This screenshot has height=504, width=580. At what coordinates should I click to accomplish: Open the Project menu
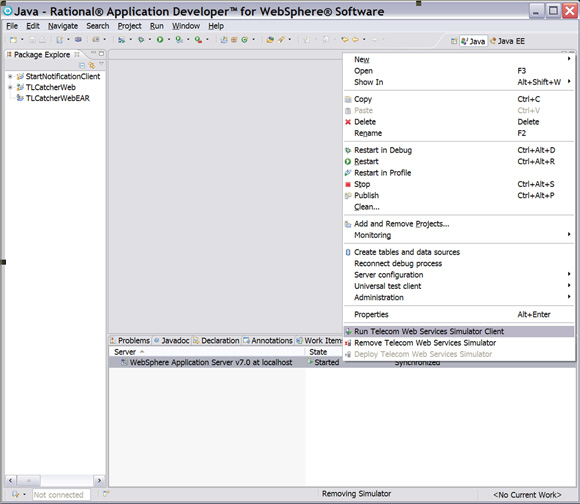pyautogui.click(x=129, y=26)
